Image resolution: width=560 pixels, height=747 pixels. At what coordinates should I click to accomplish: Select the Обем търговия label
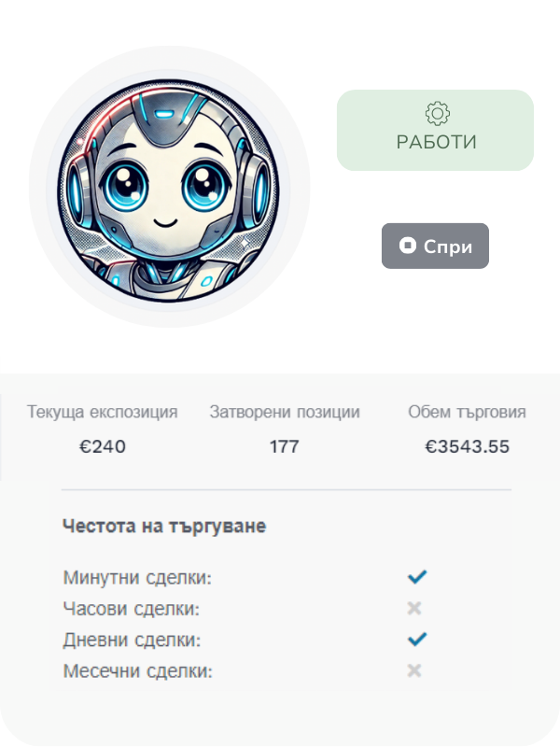pos(468,412)
